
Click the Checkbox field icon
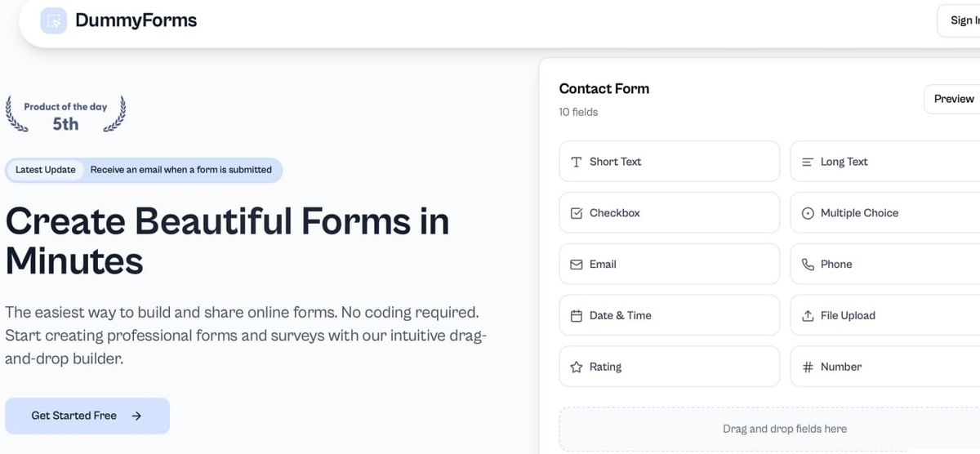point(576,213)
